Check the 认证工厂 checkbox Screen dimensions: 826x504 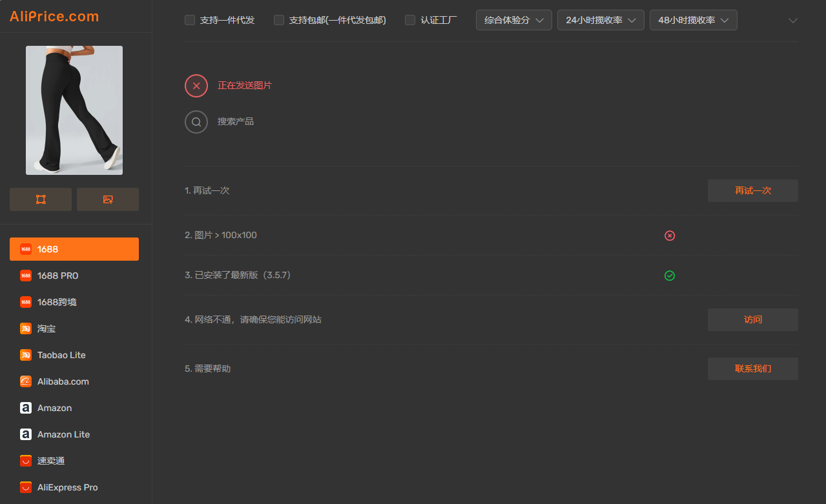coord(410,20)
